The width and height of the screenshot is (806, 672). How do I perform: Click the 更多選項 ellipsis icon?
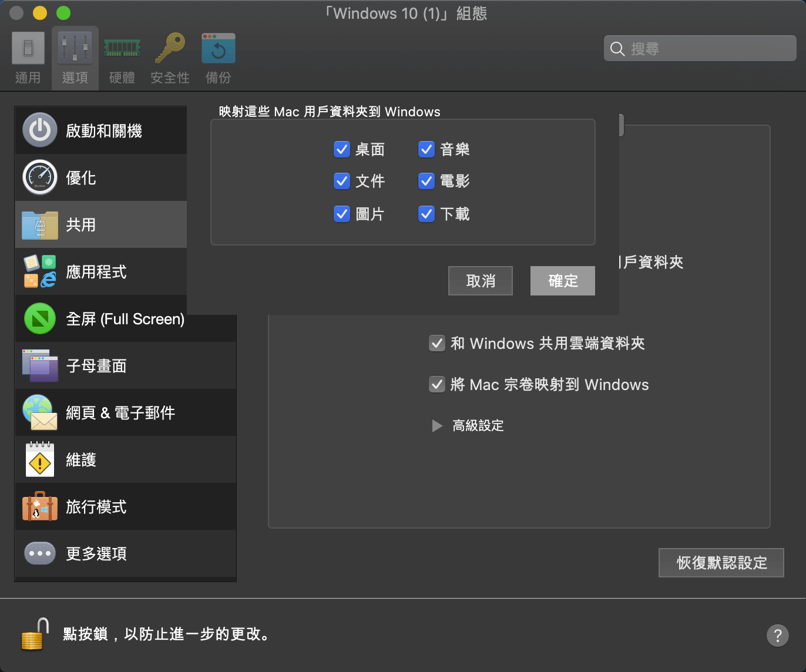click(x=40, y=553)
